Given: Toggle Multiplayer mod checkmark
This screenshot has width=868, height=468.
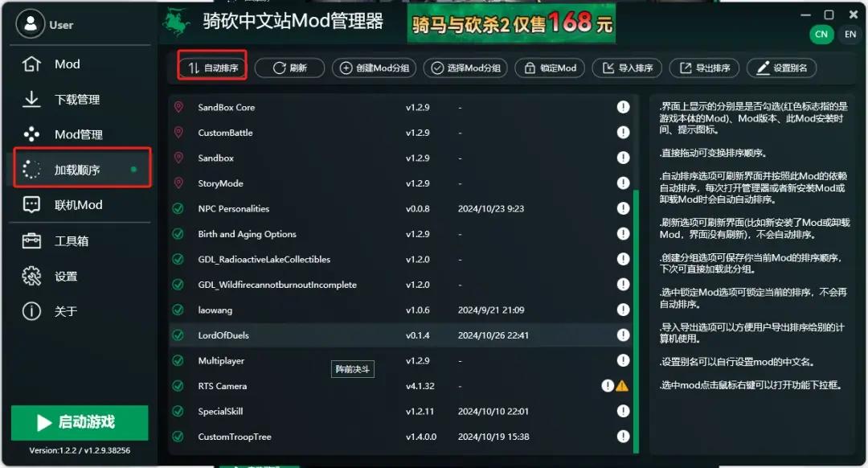Looking at the screenshot, I should coord(178,360).
